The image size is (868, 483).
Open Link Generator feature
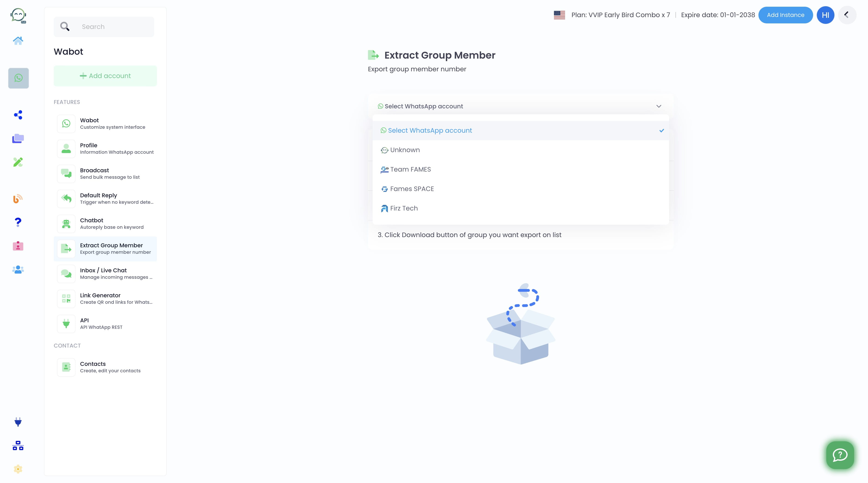click(x=105, y=299)
